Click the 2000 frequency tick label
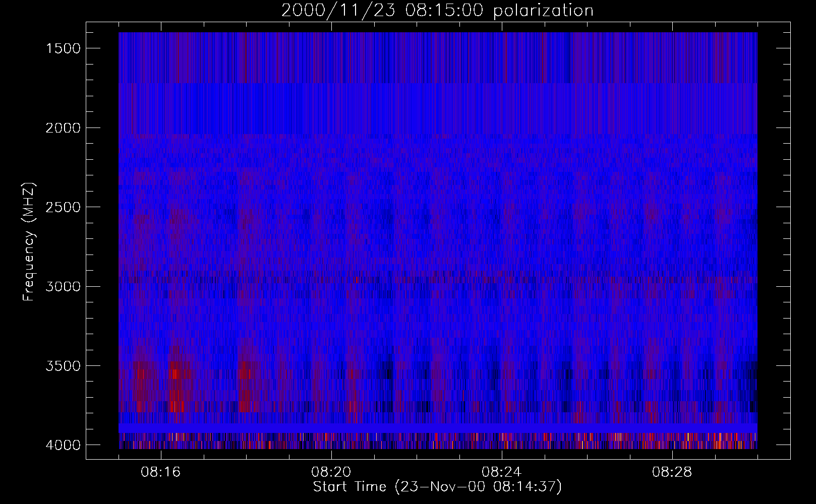This screenshot has width=816, height=504. point(63,128)
